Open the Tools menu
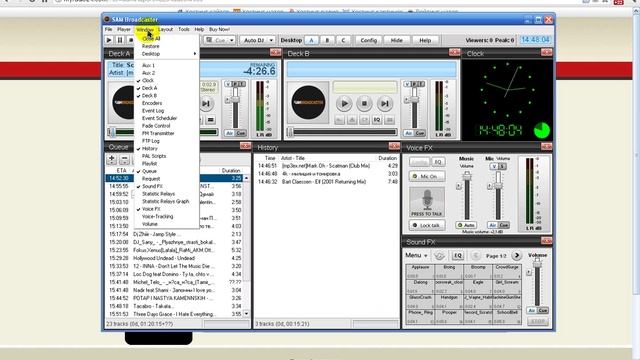The height and width of the screenshot is (360, 640). point(184,29)
